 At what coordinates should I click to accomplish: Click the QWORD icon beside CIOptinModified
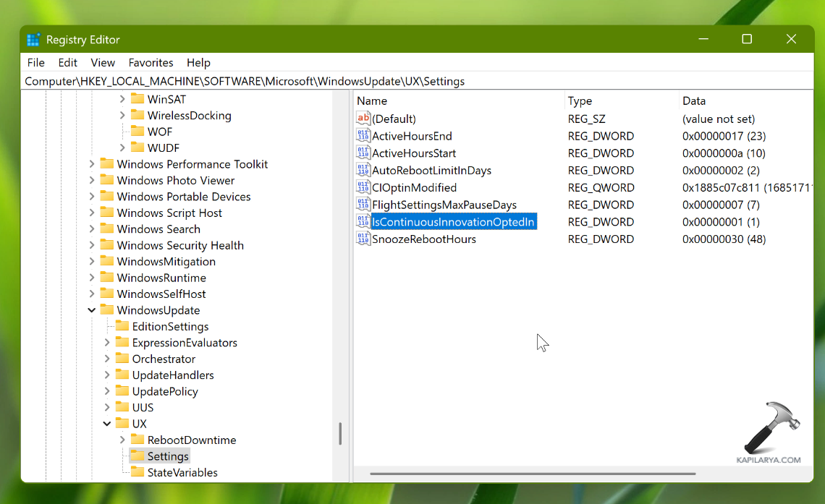tap(363, 187)
